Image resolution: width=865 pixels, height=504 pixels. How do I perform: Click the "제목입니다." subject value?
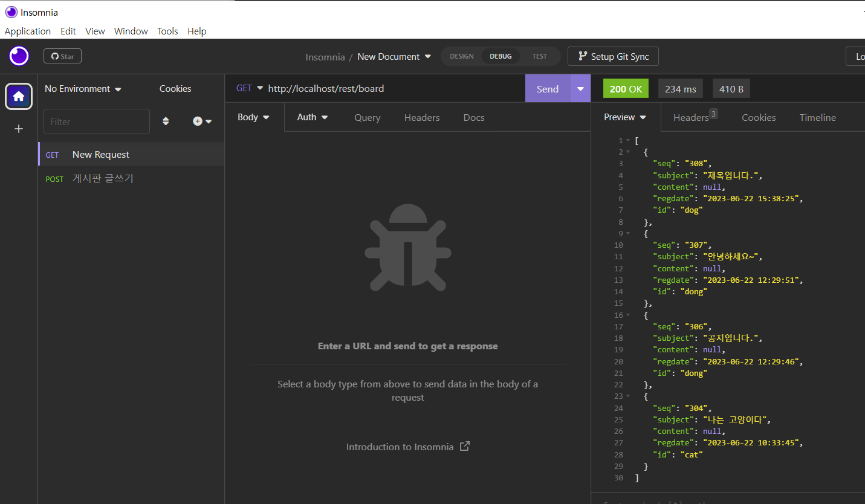tap(730, 175)
